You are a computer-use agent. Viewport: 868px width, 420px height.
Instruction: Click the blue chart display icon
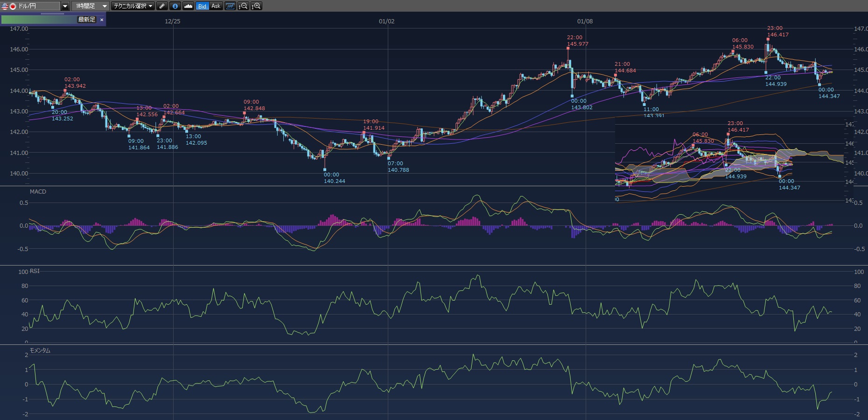click(x=230, y=6)
